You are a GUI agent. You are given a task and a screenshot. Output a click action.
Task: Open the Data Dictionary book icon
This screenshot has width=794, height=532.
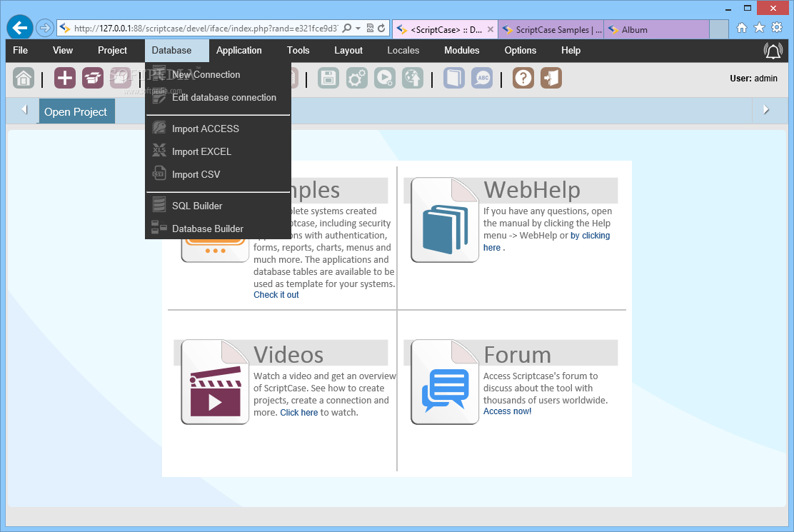(x=453, y=78)
